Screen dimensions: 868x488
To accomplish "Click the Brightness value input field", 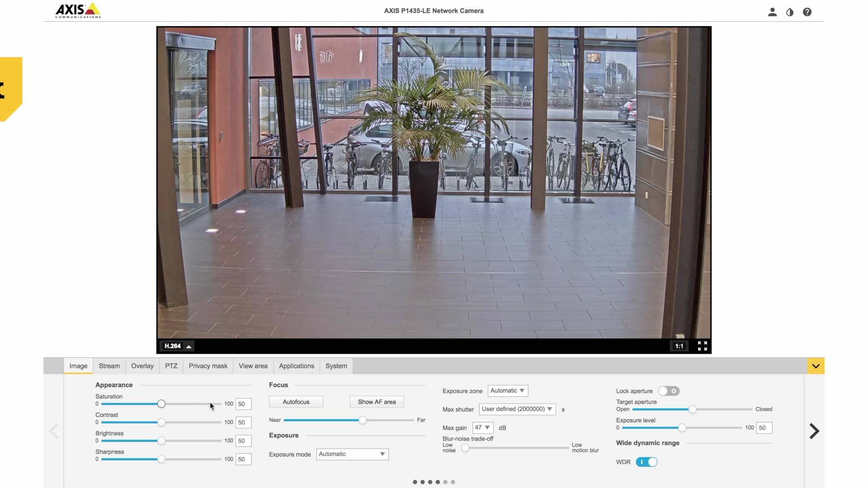I will pos(243,441).
